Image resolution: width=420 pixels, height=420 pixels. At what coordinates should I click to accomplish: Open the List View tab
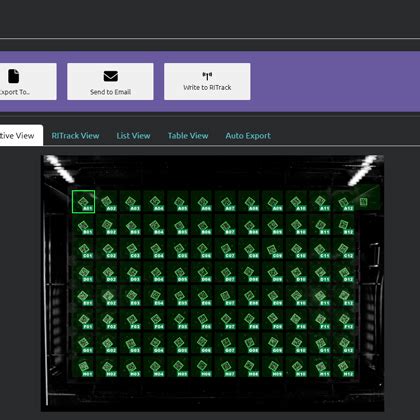pyautogui.click(x=133, y=136)
